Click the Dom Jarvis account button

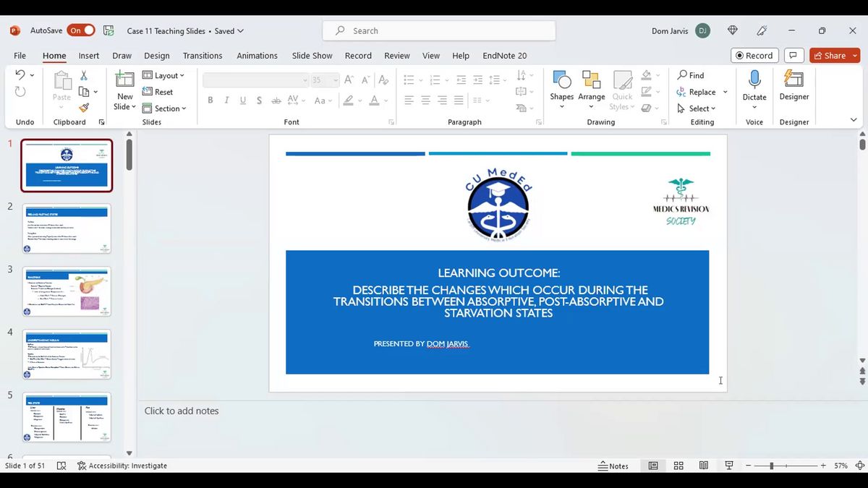680,31
